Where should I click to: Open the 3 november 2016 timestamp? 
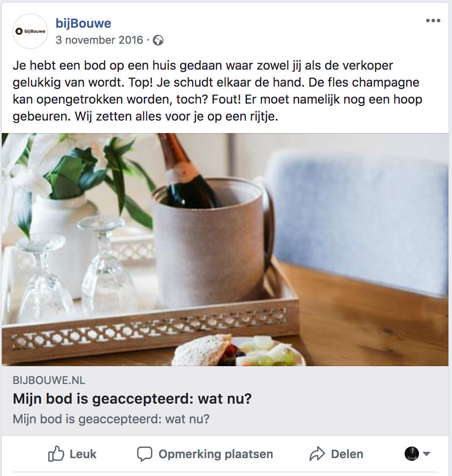[99, 40]
